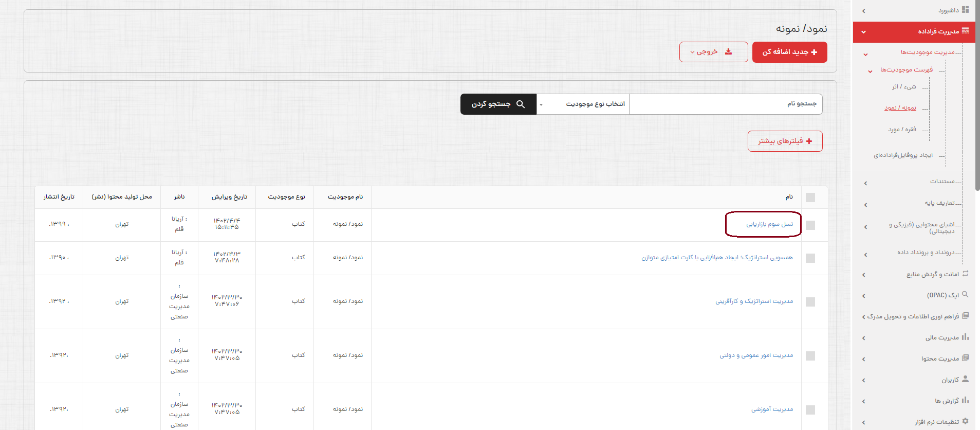Click the تنظیمات نرم افزار gear icon
The height and width of the screenshot is (430, 980).
click(x=965, y=421)
